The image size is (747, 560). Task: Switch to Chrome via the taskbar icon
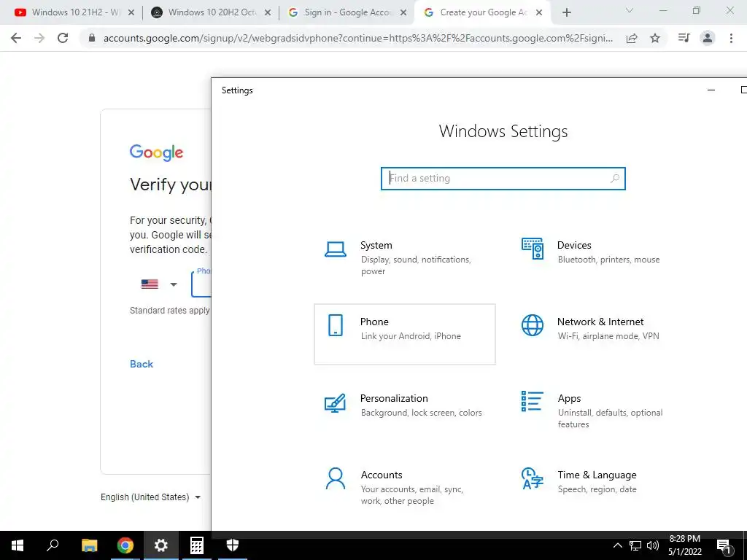point(125,545)
